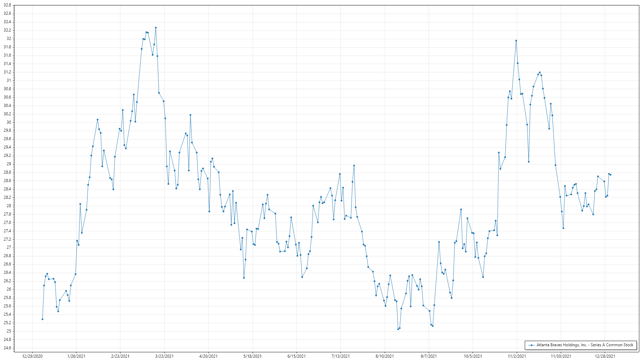Click the 12/28/2021 x-axis date label
The width and height of the screenshot is (644, 362).
point(605,356)
